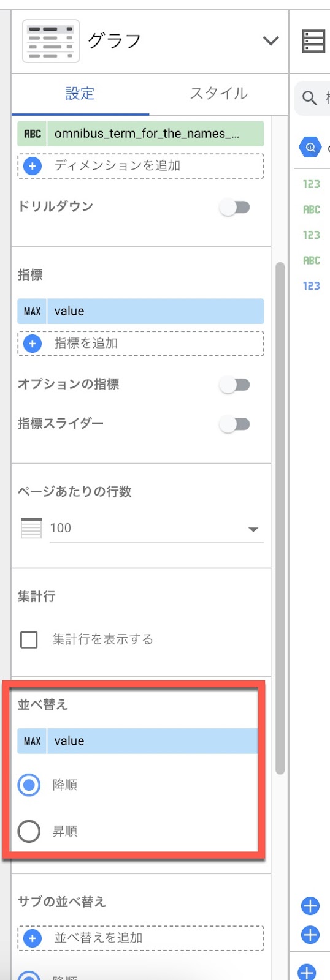The width and height of the screenshot is (330, 980).
Task: Click 指標を追加 plus button
Action: pyautogui.click(x=33, y=343)
